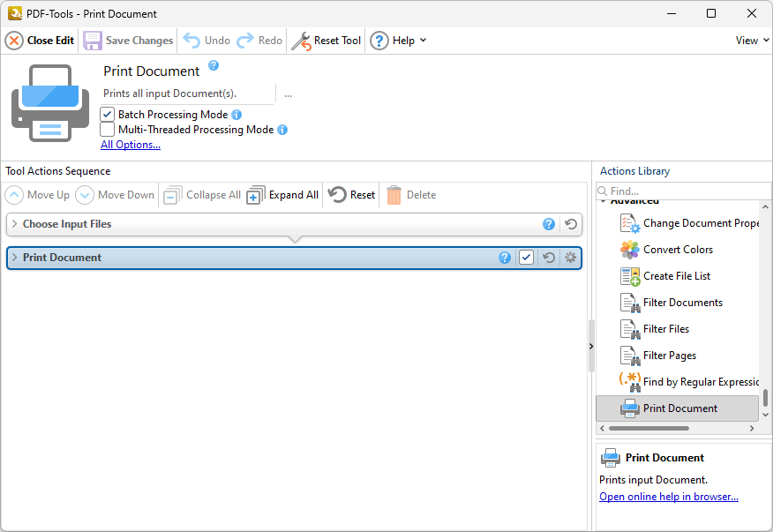This screenshot has height=532, width=773.
Task: Click the Reset icon in sequence toolbar
Action: pos(337,195)
